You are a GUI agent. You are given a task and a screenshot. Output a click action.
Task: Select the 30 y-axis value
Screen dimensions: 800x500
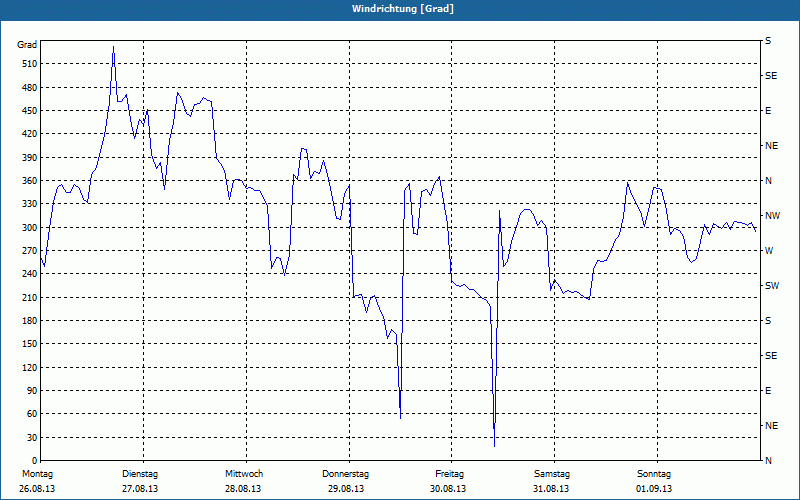click(x=32, y=437)
